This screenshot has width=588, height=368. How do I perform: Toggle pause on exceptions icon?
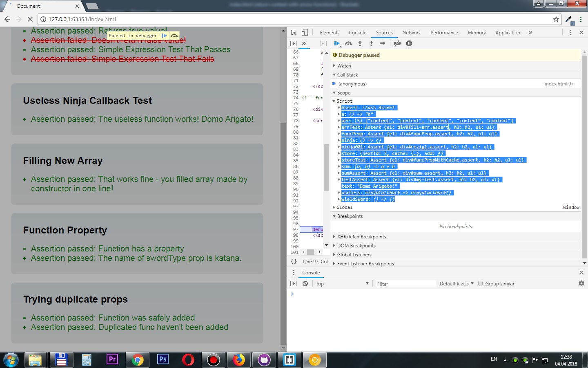pyautogui.click(x=409, y=43)
